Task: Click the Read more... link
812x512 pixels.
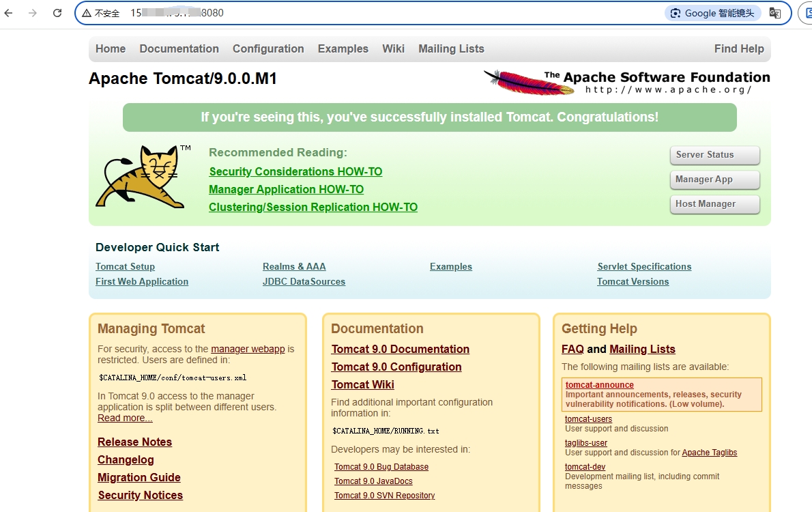Action: coord(125,418)
